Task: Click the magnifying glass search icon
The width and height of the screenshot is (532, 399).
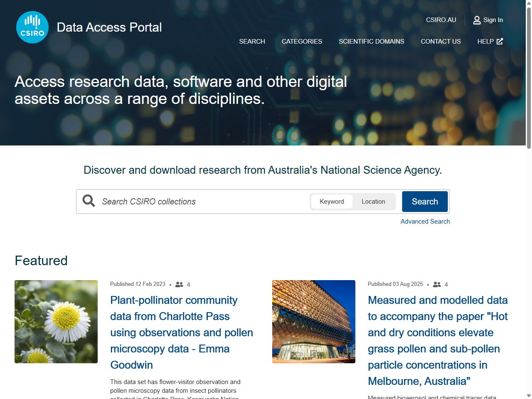Action: (x=89, y=201)
